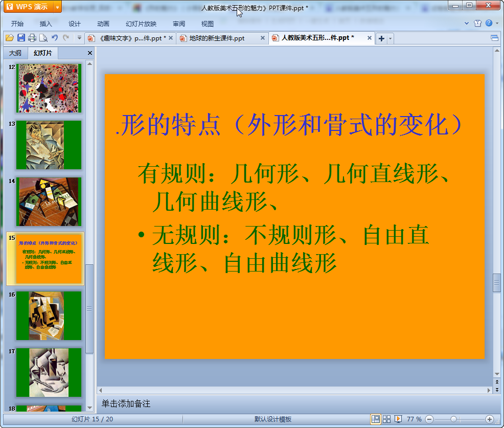The width and height of the screenshot is (504, 428).
Task: Close the slide thumbnail pane
Action: (x=90, y=53)
